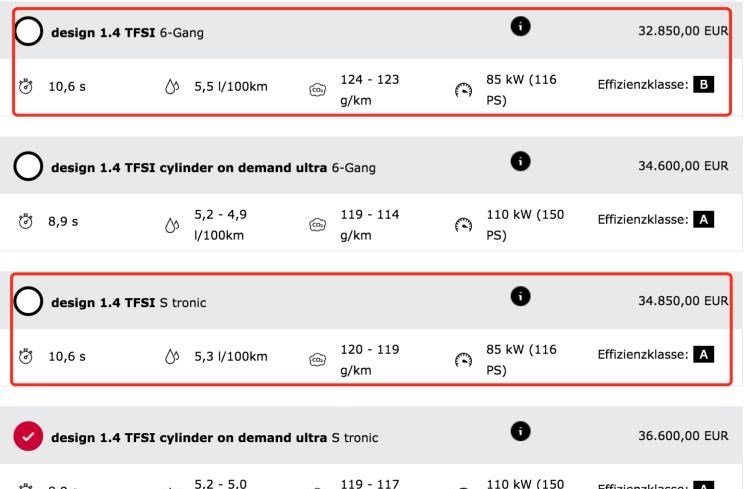Click checked cylinder on demand ultra S tronic option

point(28,436)
